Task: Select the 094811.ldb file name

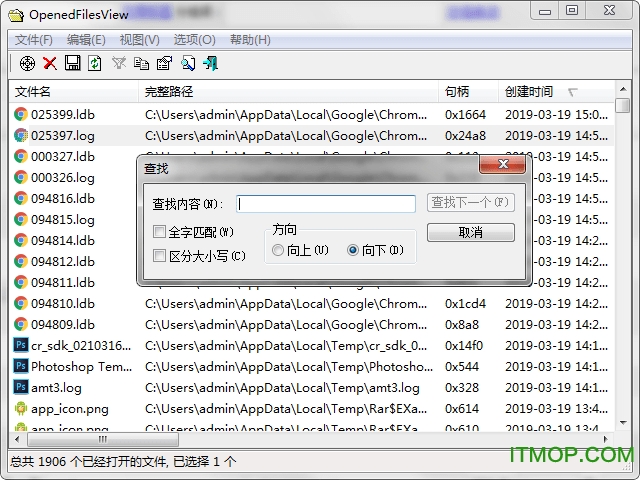Action: tap(63, 282)
